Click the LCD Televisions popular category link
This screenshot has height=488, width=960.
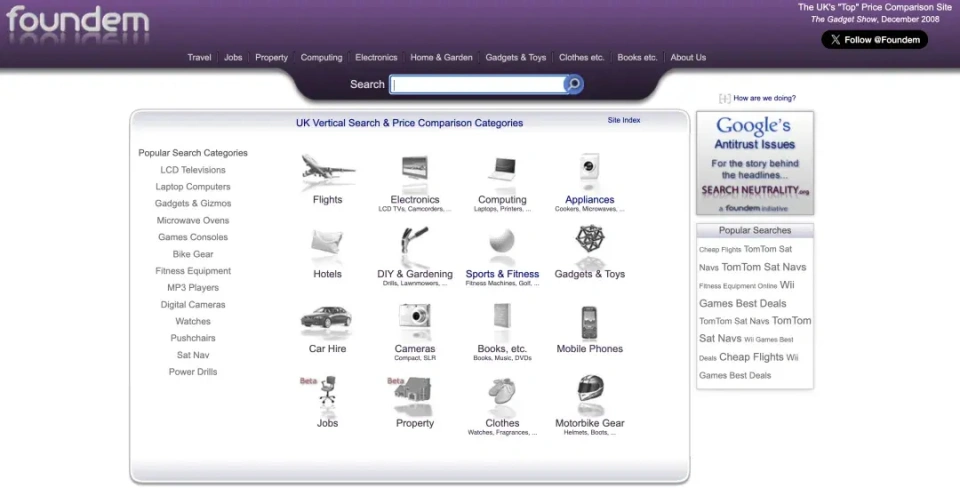coord(193,170)
